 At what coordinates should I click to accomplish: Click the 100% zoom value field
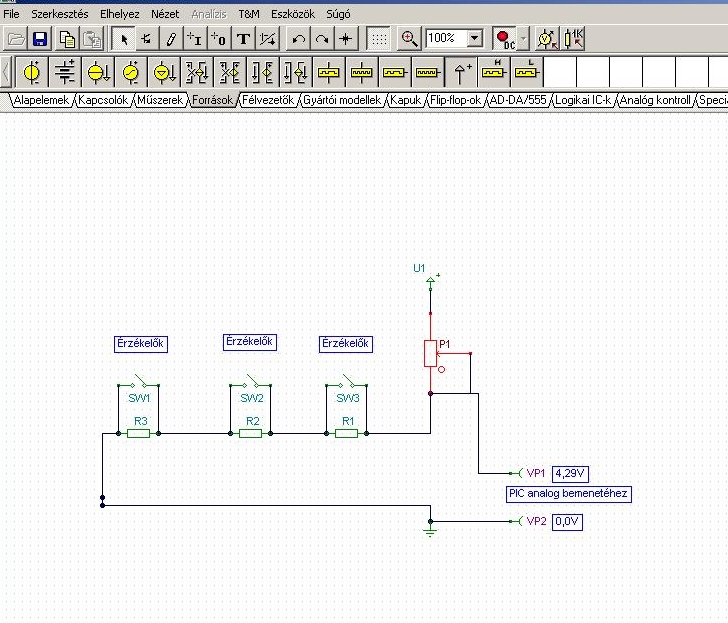pos(446,38)
